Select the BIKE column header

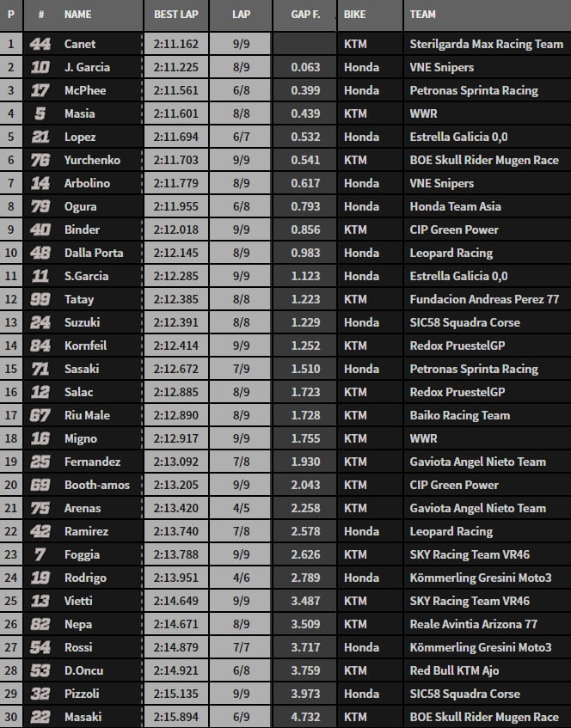[x=353, y=15]
